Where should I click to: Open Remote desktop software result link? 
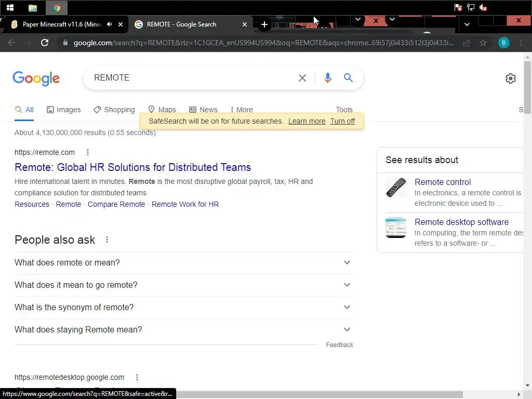(461, 222)
